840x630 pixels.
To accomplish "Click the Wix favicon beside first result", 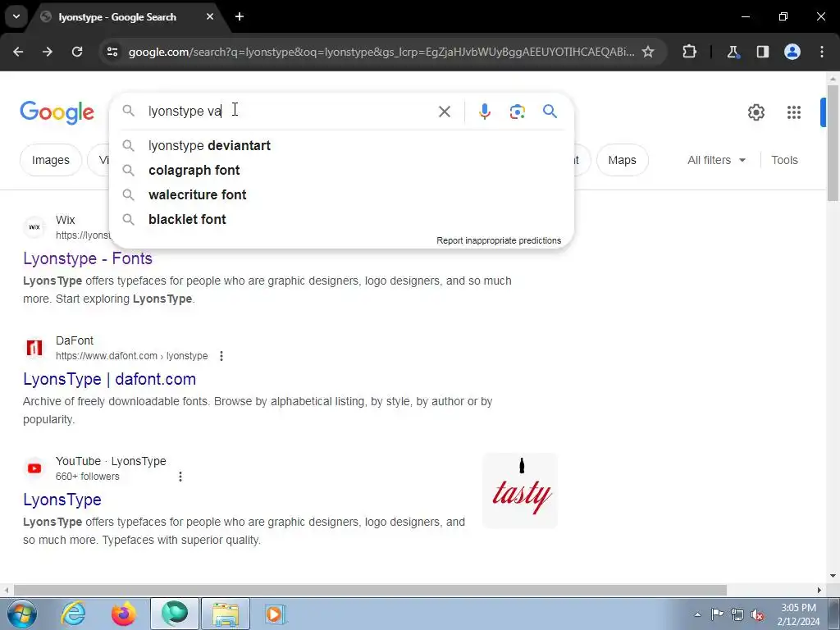I will [x=34, y=227].
